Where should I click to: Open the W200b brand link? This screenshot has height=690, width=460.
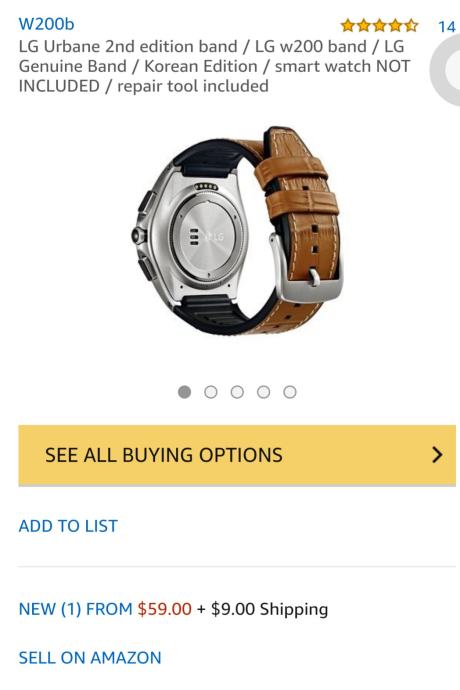tap(46, 24)
